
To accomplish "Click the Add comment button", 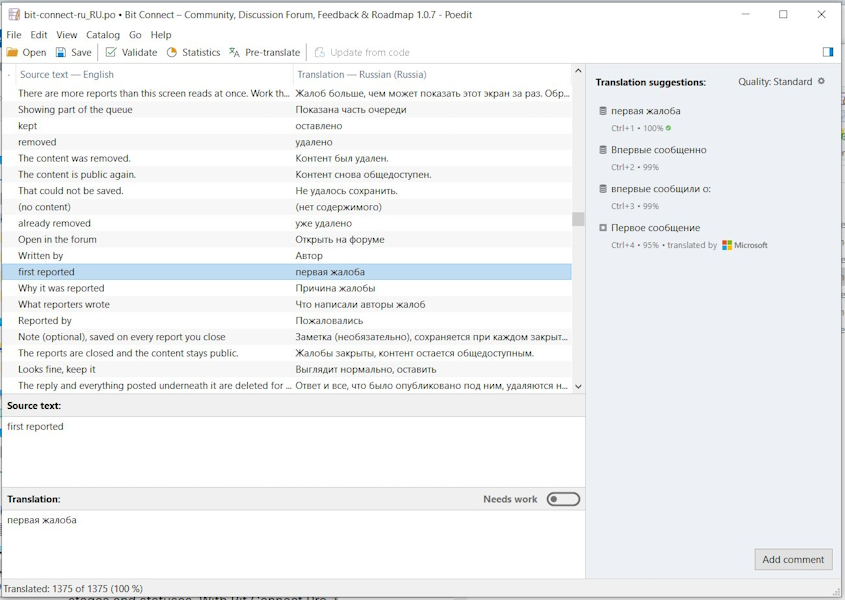I will tap(793, 560).
